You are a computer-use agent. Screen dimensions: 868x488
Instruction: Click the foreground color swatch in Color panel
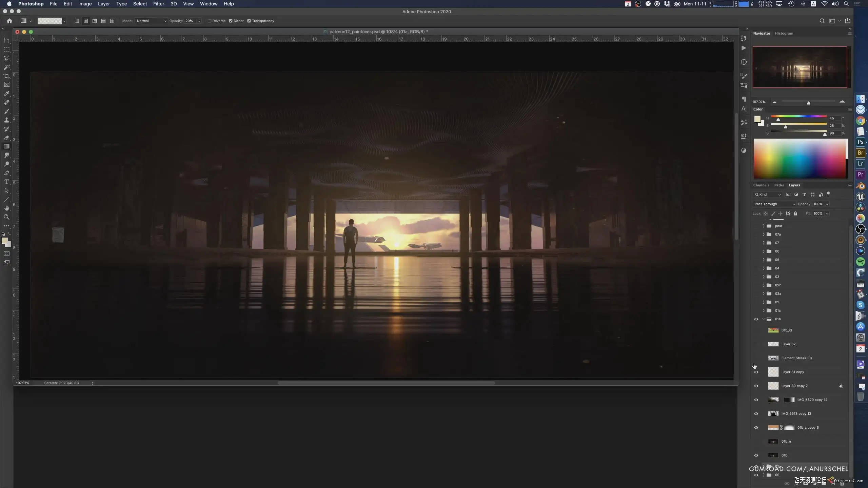pos(757,119)
